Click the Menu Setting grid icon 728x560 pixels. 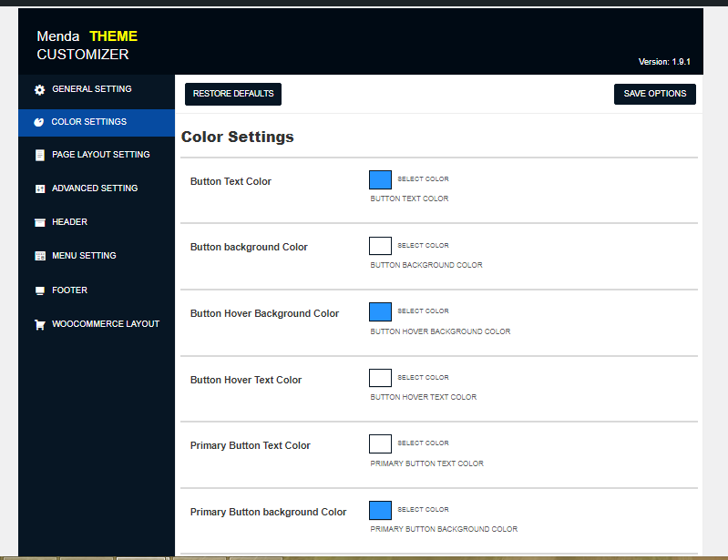39,256
